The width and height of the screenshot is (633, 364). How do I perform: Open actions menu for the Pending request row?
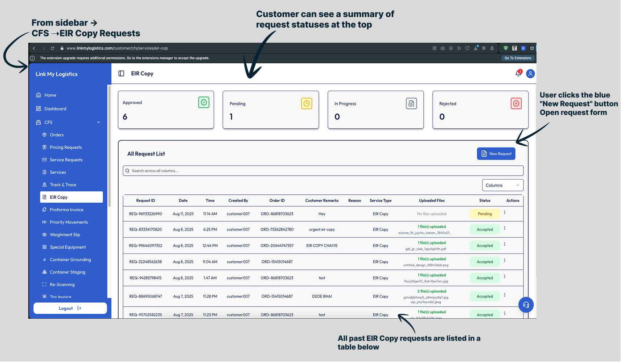pos(505,213)
